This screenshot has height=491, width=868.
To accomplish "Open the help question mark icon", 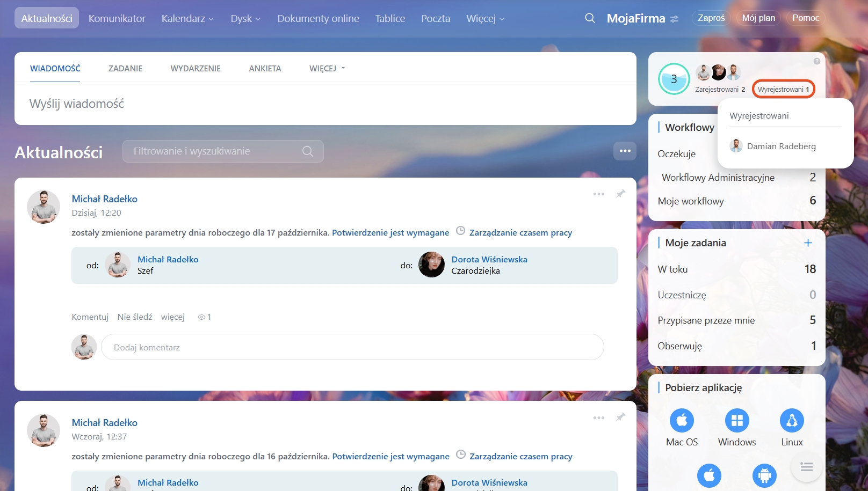I will [x=816, y=61].
